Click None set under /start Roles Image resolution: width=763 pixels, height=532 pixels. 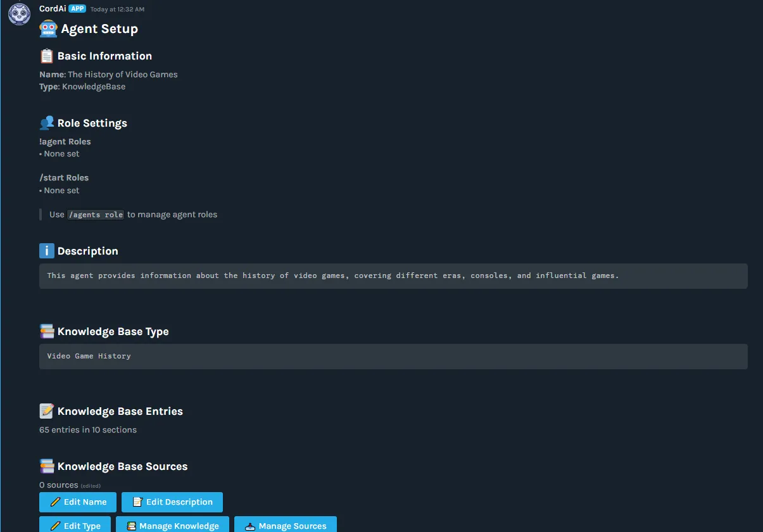click(61, 191)
